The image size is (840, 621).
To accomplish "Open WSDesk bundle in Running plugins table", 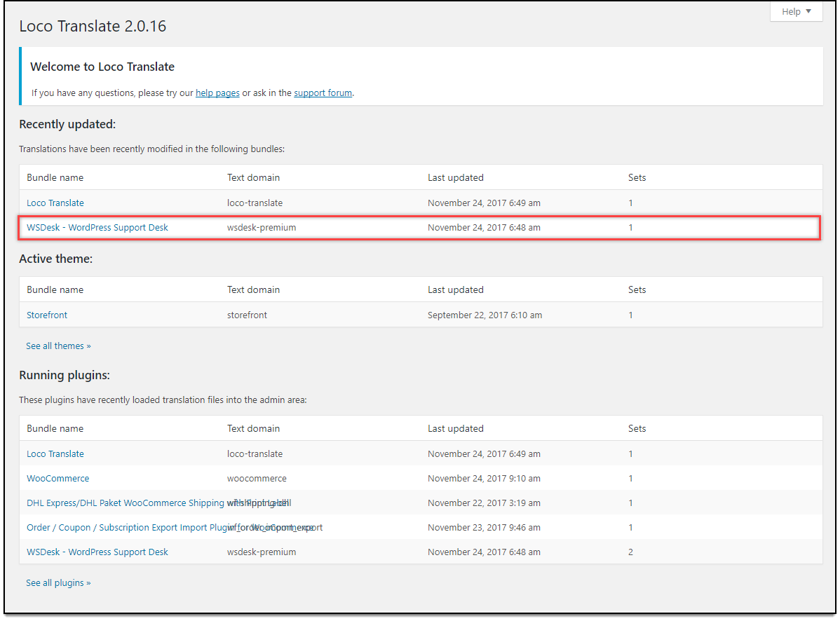I will [97, 552].
